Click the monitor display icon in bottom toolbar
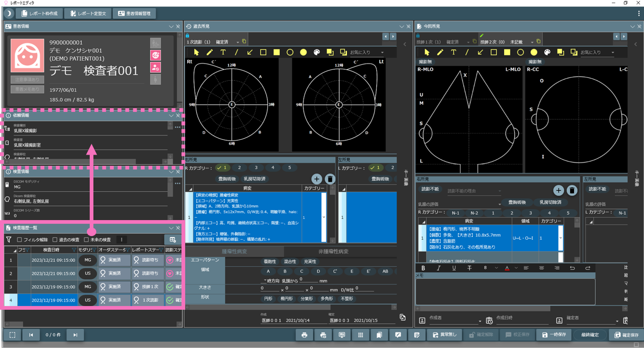 pyautogui.click(x=342, y=335)
